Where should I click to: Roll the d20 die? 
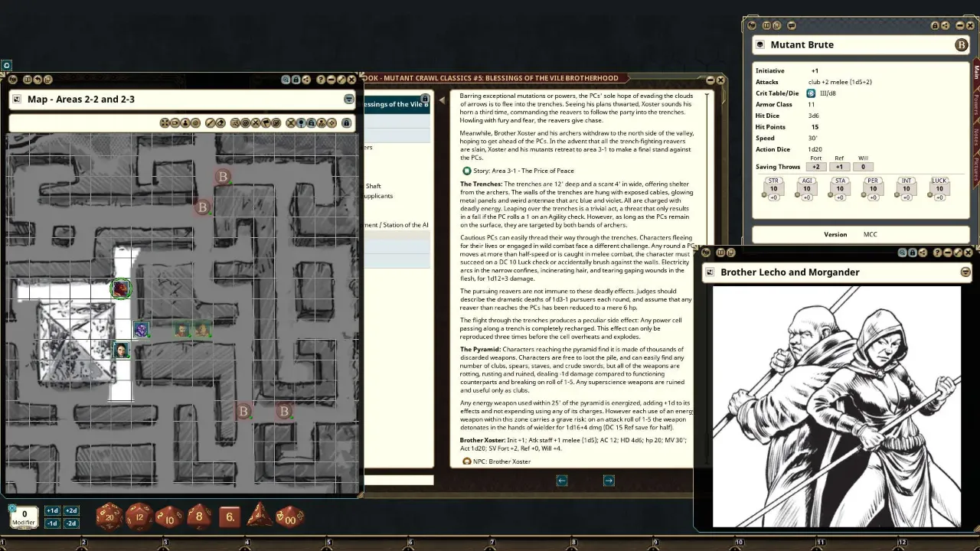tap(109, 517)
